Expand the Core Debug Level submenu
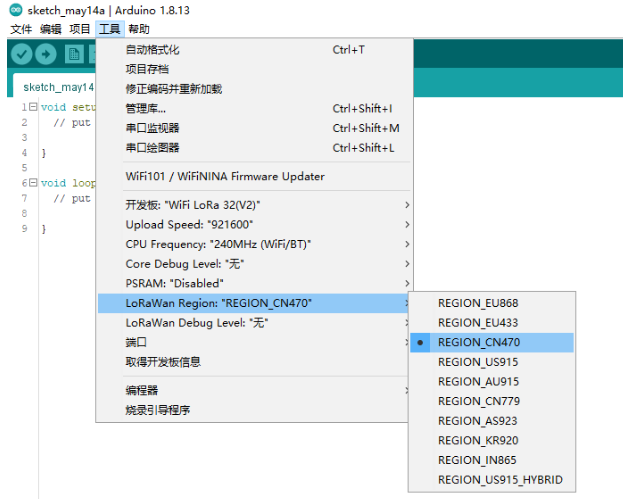This screenshot has width=623, height=499. (255, 264)
